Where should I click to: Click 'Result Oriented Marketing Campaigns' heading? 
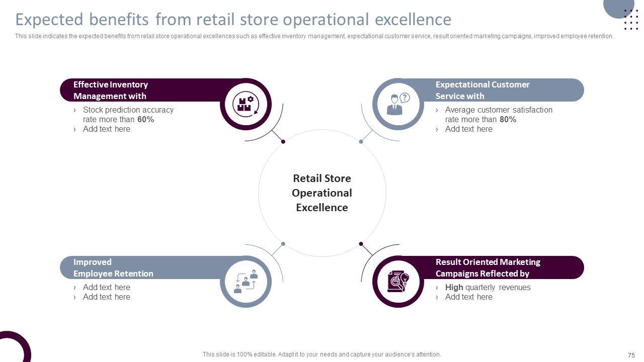click(488, 268)
